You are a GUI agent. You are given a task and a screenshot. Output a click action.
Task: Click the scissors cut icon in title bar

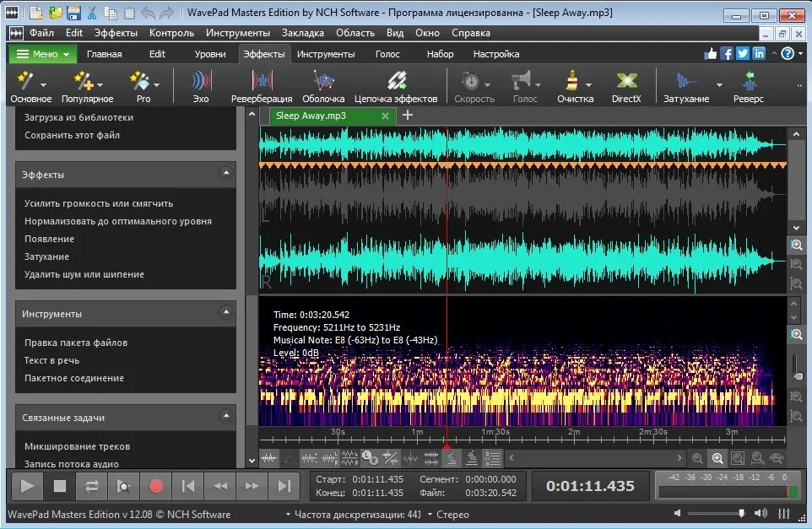92,13
